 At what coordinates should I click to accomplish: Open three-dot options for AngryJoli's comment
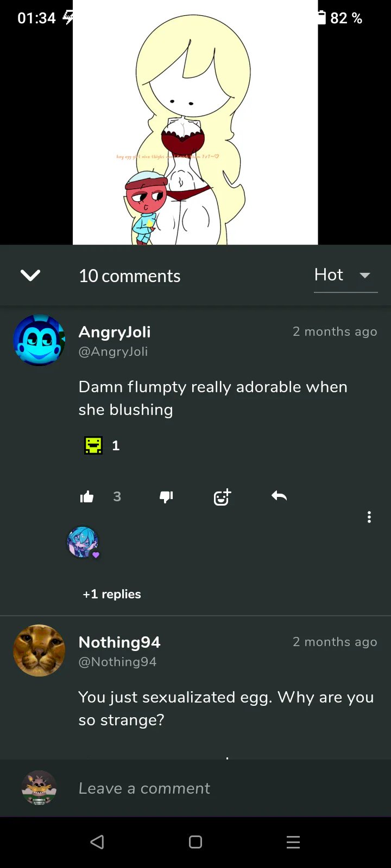369,517
